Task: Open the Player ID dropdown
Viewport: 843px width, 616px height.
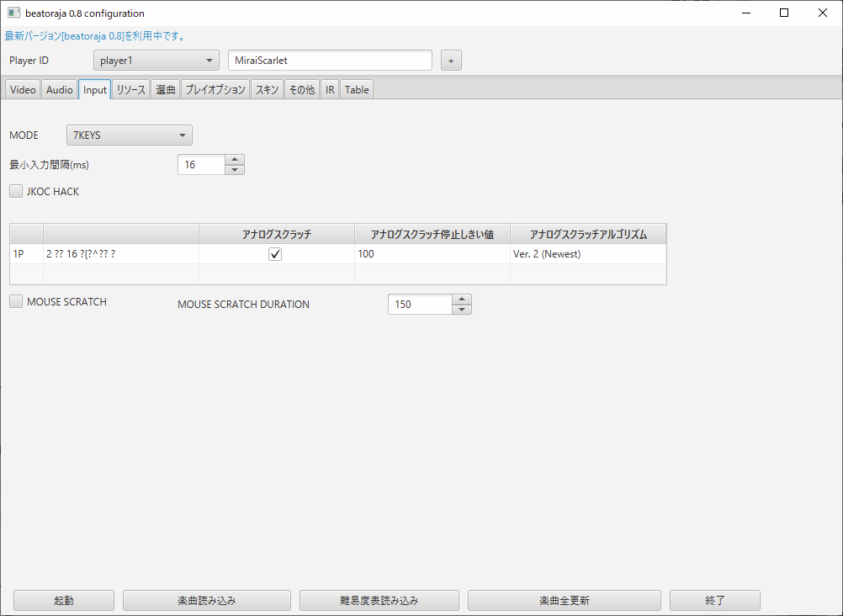Action: pos(156,61)
